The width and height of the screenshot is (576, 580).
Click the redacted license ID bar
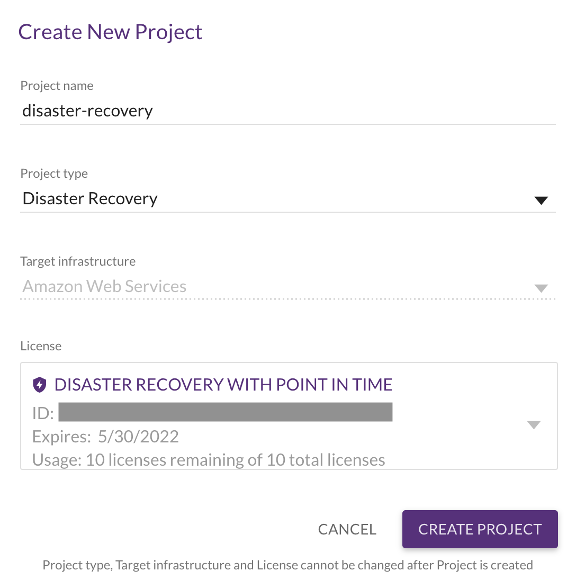(225, 412)
